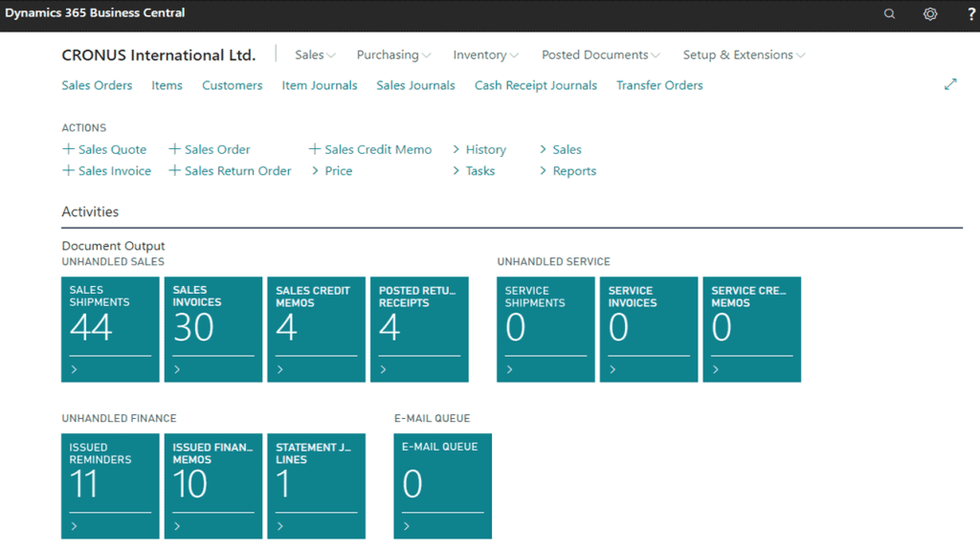Open the Setup & Extensions menu
The image size is (980, 552).
pyautogui.click(x=743, y=55)
